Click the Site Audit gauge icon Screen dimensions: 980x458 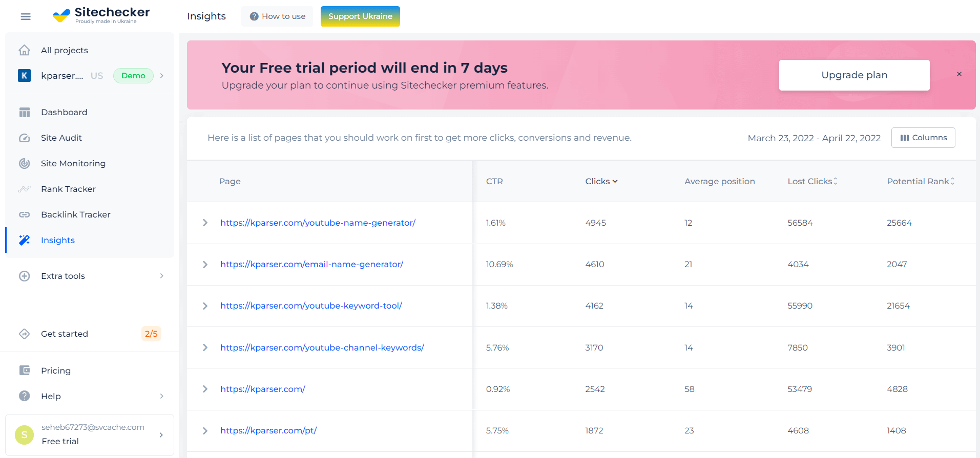[25, 138]
